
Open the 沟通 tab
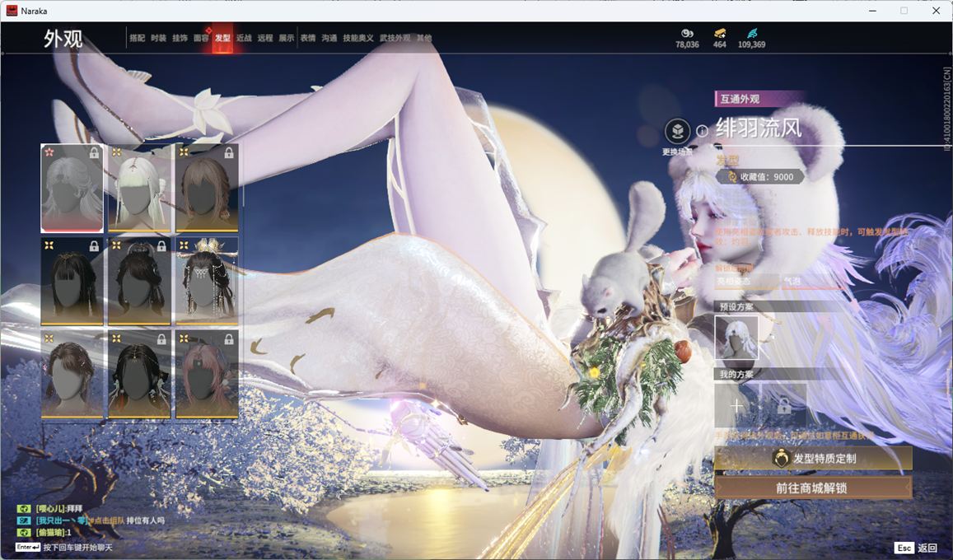(x=329, y=38)
